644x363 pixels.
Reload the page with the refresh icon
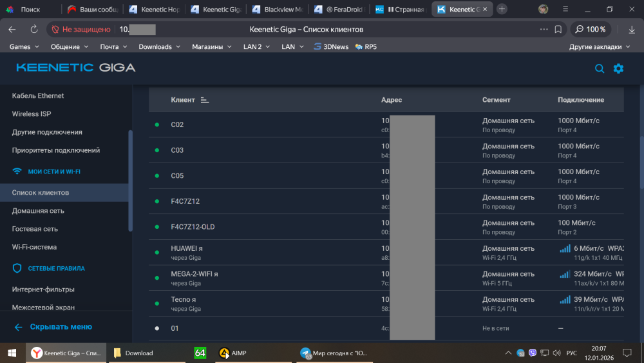click(33, 30)
